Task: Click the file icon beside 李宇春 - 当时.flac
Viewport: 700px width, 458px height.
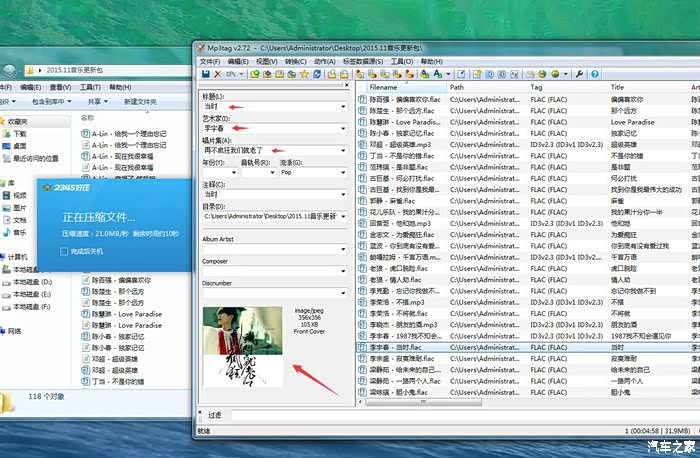Action: (363, 346)
